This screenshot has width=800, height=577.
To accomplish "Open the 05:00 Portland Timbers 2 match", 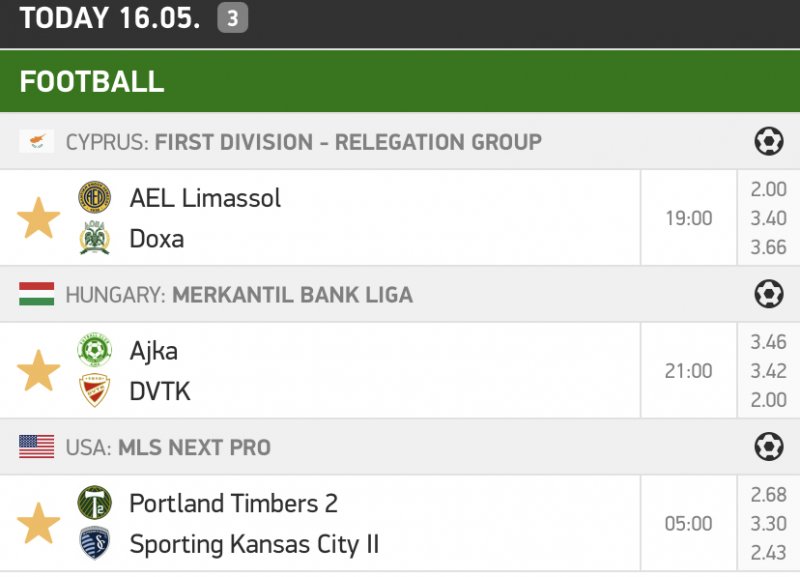I will 688,524.
